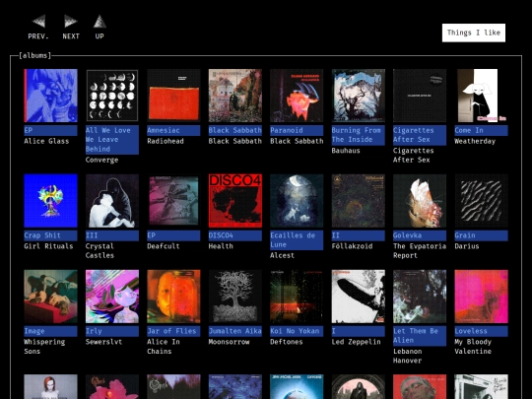
Task: Open the Burning From The Inside link
Action: 359,135
